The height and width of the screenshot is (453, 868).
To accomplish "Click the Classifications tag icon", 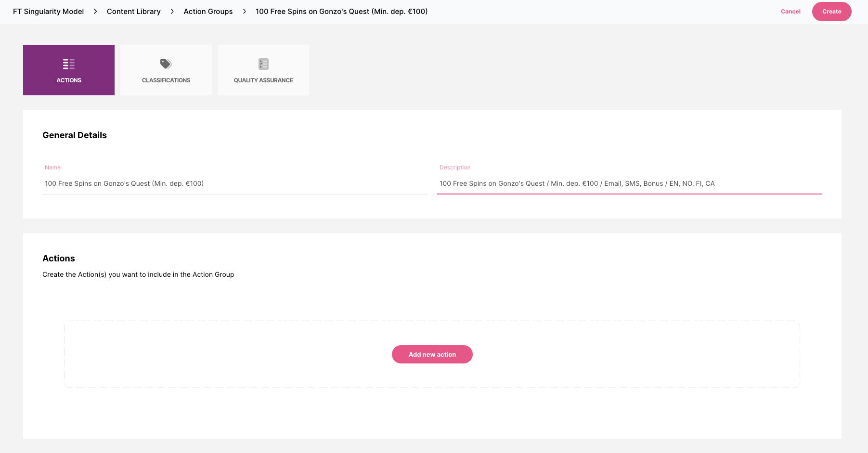I will click(166, 64).
